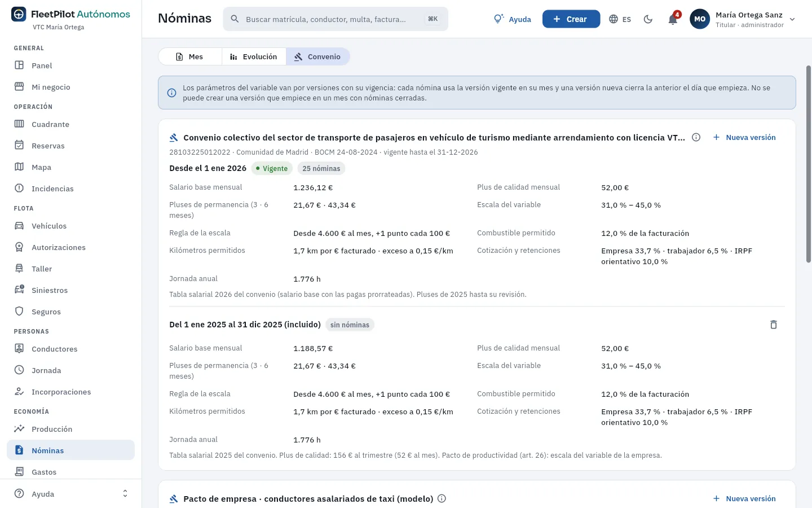The height and width of the screenshot is (508, 812).
Task: Click the Seguros shield icon
Action: 19,312
